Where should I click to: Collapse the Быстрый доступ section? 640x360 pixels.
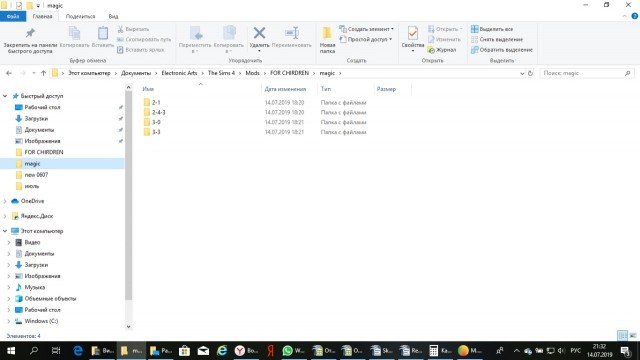pos(5,96)
